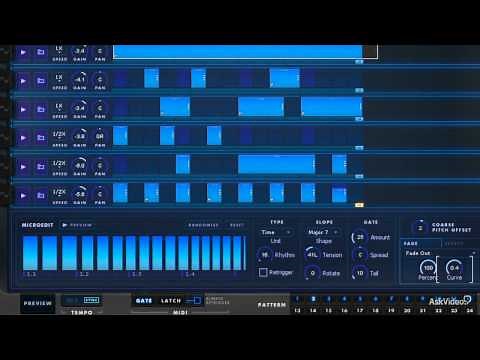The height and width of the screenshot is (360, 480).
Task: Open sample folder for the -4.1 gain track
Action: [x=41, y=81]
